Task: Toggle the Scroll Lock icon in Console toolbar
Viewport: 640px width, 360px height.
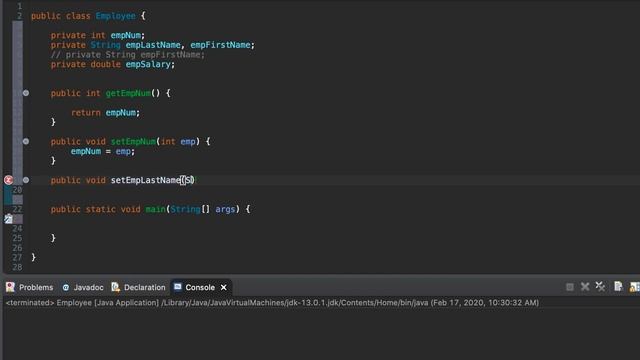Action: (634, 287)
